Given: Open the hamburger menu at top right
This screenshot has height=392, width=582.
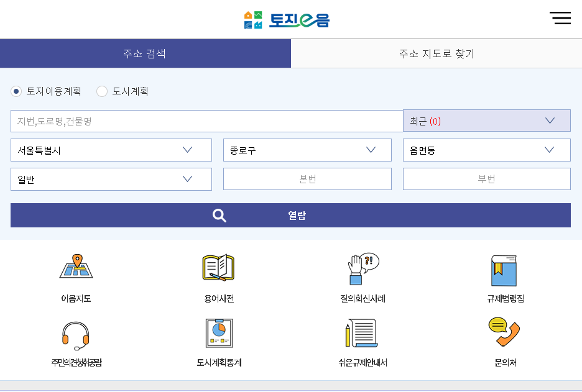Looking at the screenshot, I should [560, 18].
